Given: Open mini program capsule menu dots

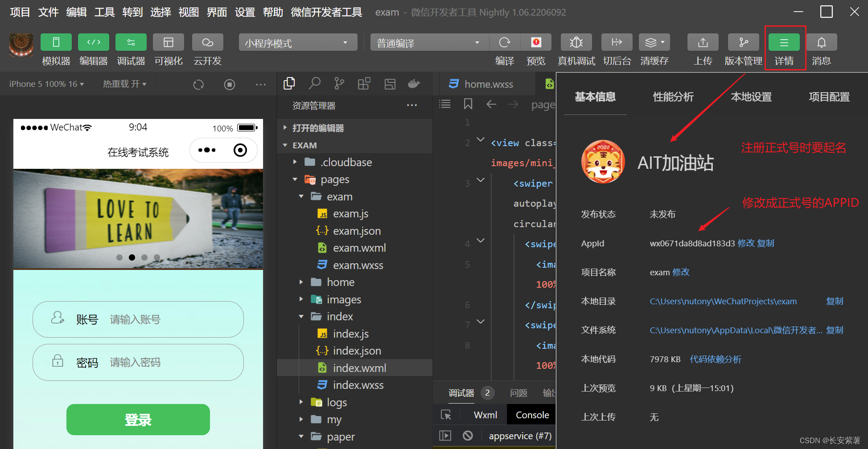Looking at the screenshot, I should click(x=207, y=150).
